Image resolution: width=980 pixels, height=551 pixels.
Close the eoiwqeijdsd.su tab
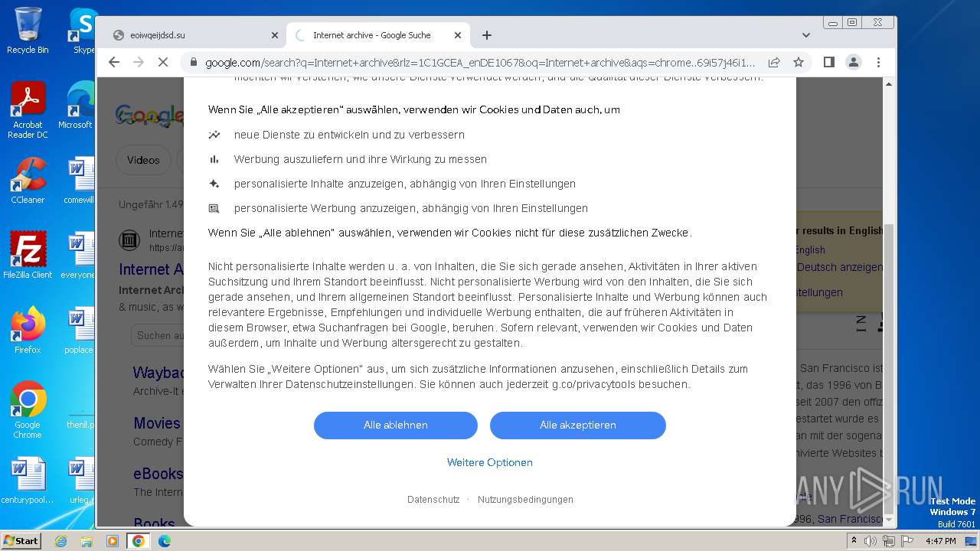click(x=275, y=35)
